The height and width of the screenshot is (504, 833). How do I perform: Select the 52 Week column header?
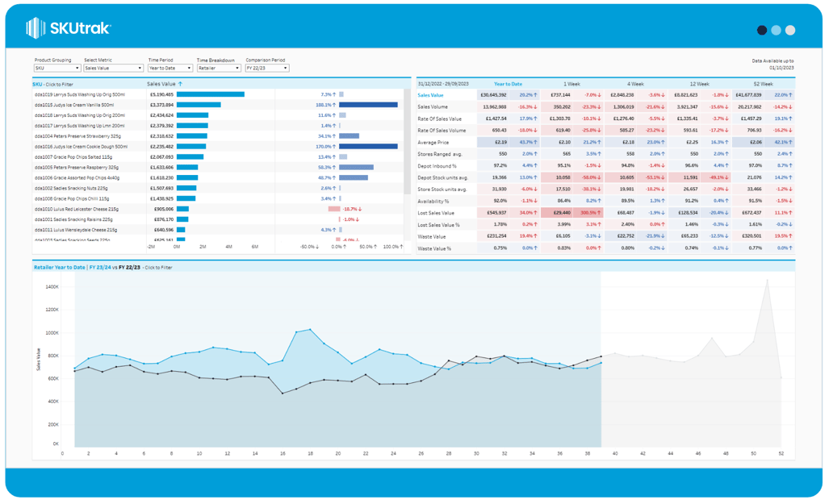[x=762, y=84]
